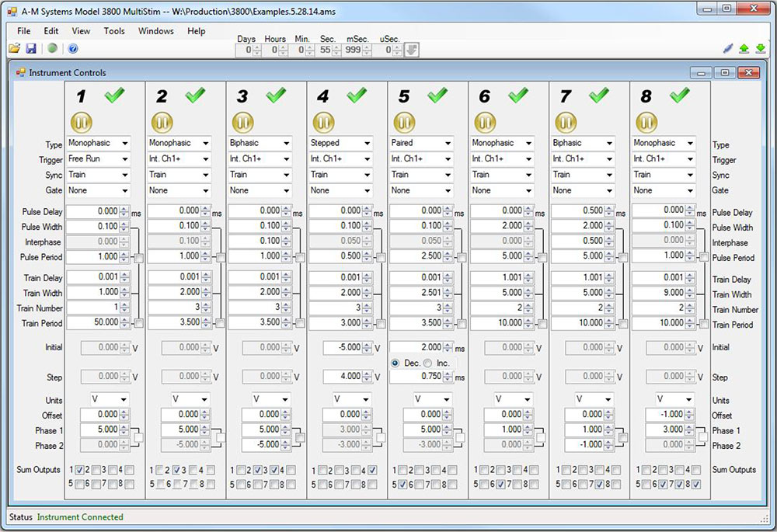Uncheck Sum Outputs box 1 in channel 1
777x532 pixels.
[79, 470]
